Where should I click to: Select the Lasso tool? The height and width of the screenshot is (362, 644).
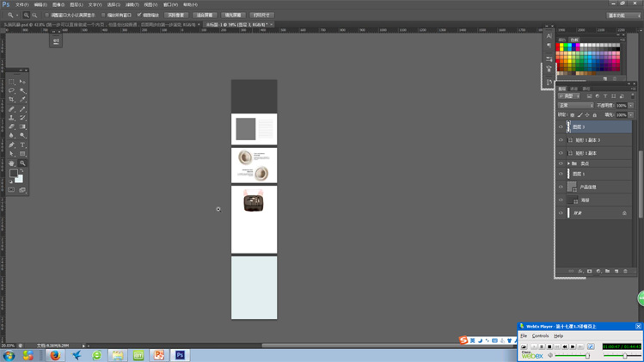point(12,90)
